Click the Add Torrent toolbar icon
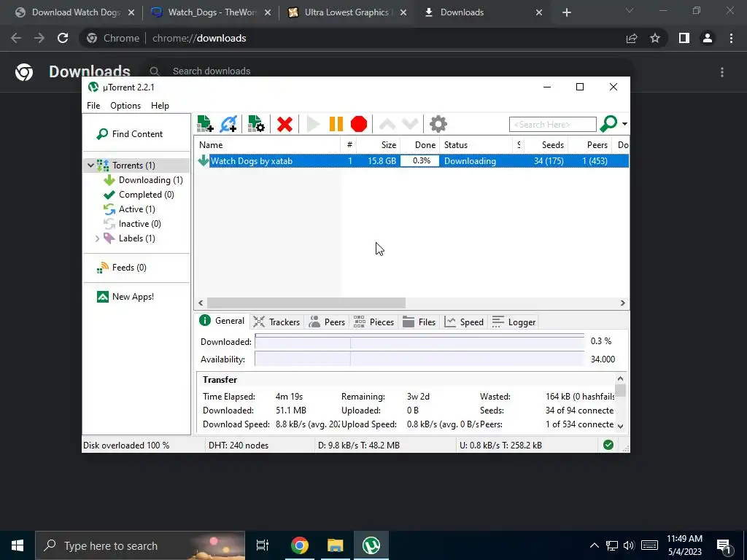Image resolution: width=747 pixels, height=560 pixels. click(205, 124)
